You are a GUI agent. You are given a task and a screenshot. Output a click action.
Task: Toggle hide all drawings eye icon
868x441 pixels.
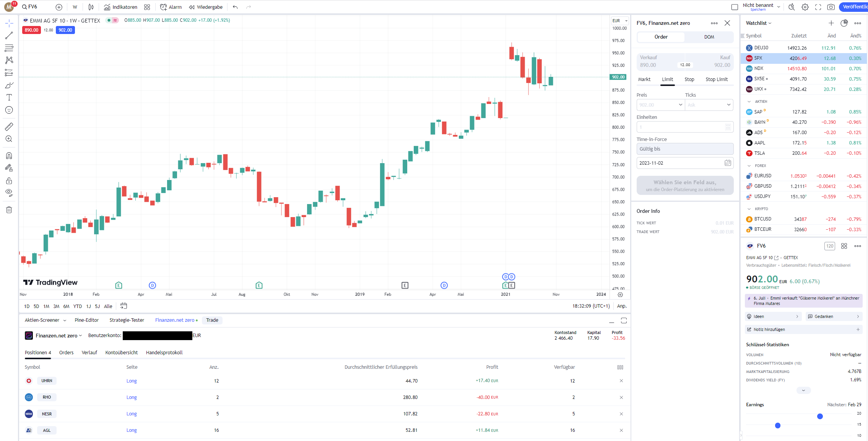pos(9,192)
